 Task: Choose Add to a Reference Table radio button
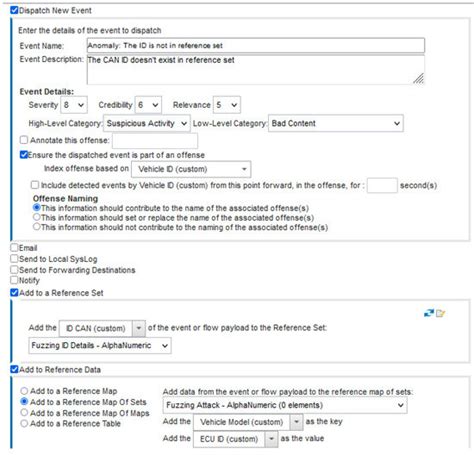[x=24, y=424]
